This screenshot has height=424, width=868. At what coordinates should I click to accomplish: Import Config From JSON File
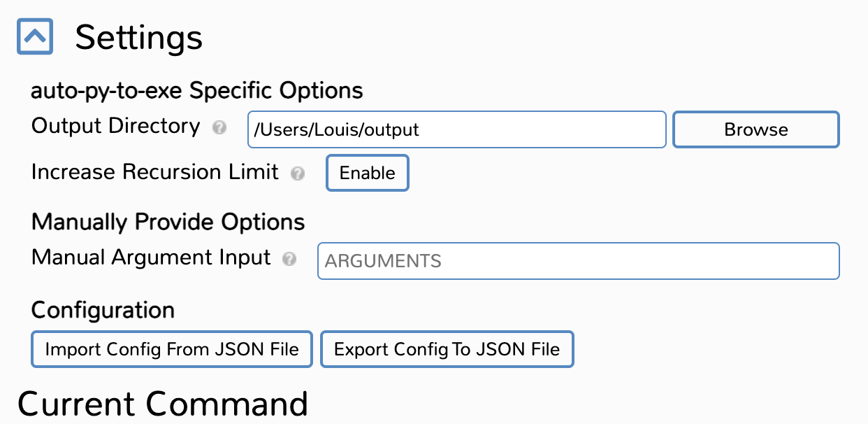click(172, 349)
